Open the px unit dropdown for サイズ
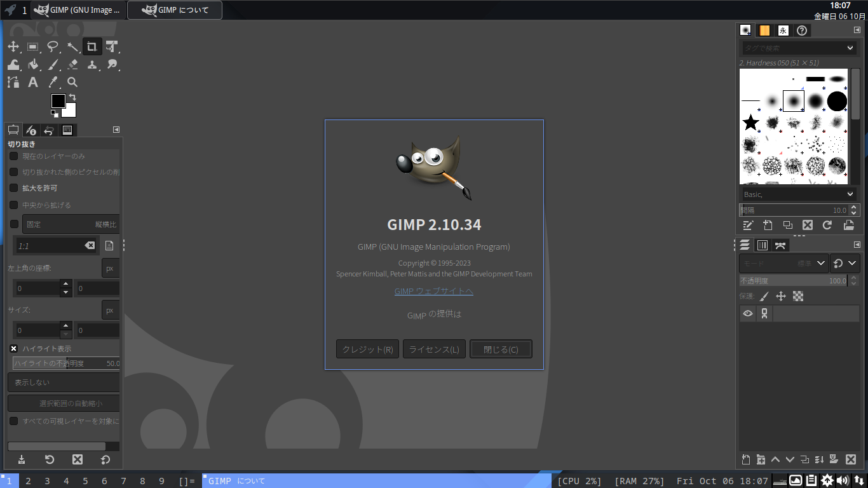The width and height of the screenshot is (868, 488). pyautogui.click(x=111, y=310)
